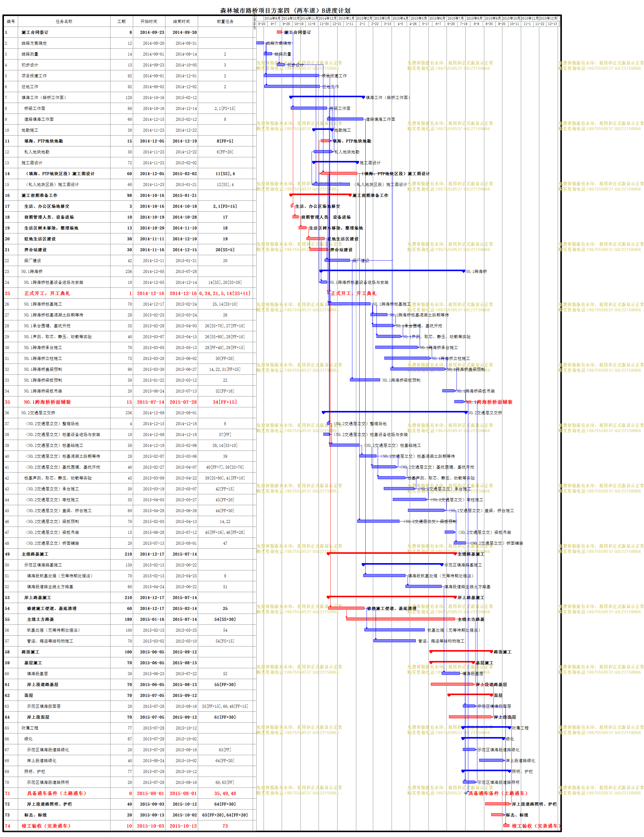Click the red summary bar for 路面施工
Image resolution: width=644 pixels, height=837 pixels.
(x=461, y=652)
